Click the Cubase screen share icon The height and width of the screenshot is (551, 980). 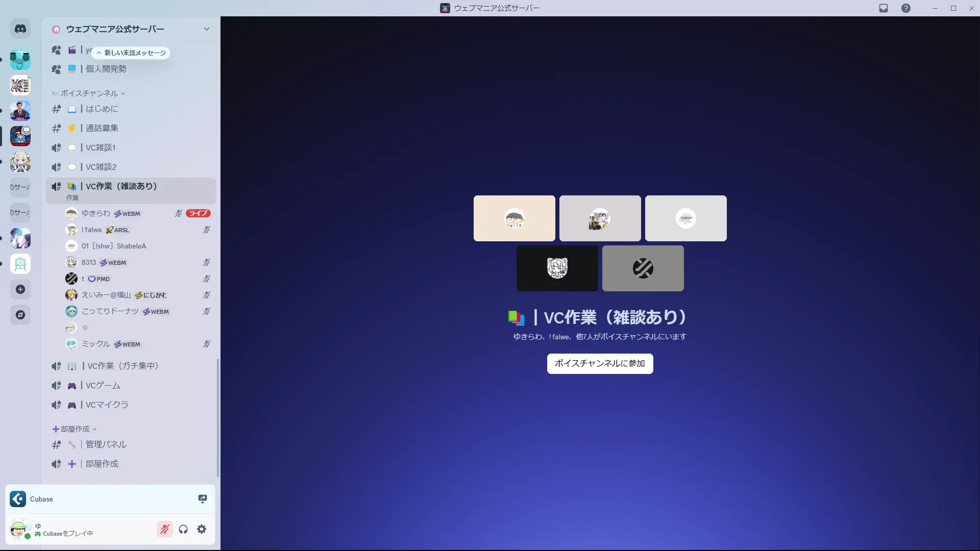click(x=203, y=499)
